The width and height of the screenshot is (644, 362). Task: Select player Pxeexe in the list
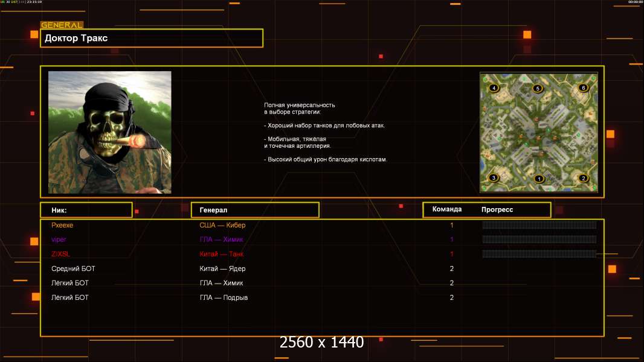coord(62,225)
